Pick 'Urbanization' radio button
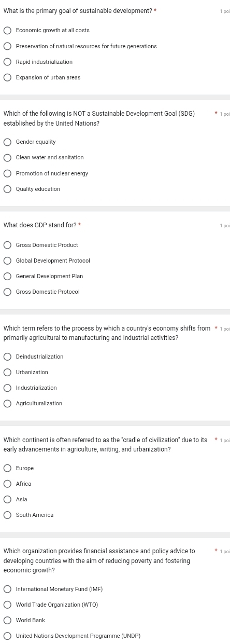This screenshot has height=644, width=230. [7, 372]
